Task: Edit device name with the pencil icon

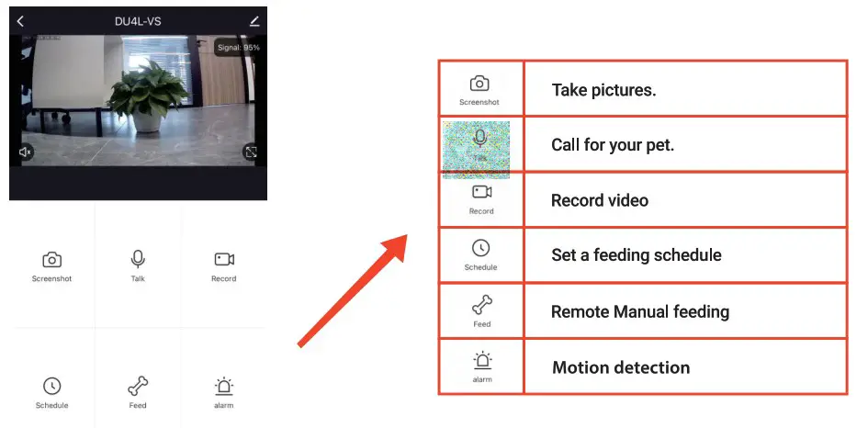Action: (254, 21)
